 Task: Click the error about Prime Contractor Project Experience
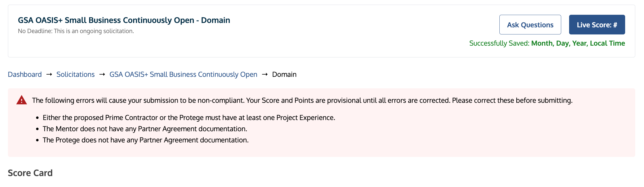(189, 118)
